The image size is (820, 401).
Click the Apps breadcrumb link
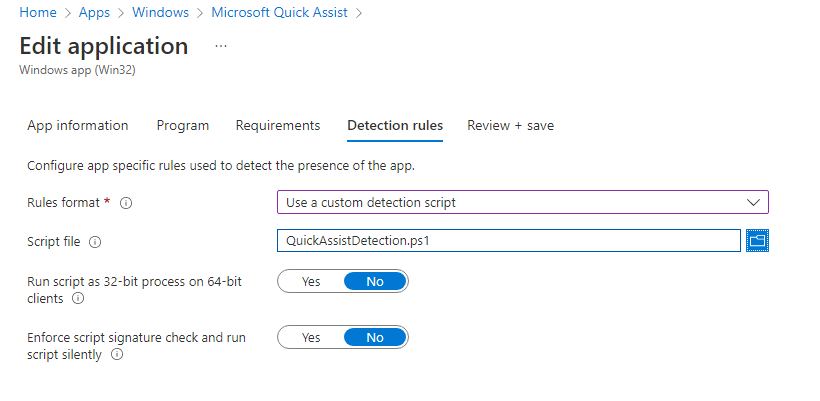click(x=94, y=13)
